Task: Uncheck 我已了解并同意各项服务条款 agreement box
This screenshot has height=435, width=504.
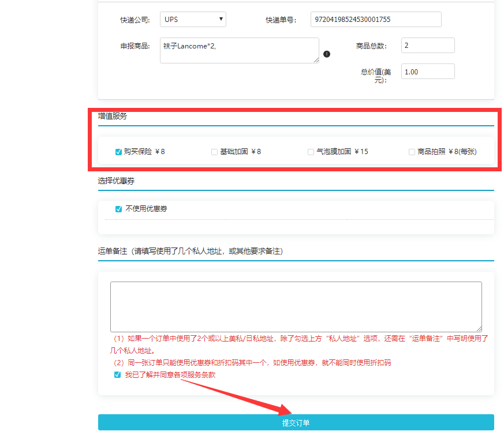Action: pos(118,375)
